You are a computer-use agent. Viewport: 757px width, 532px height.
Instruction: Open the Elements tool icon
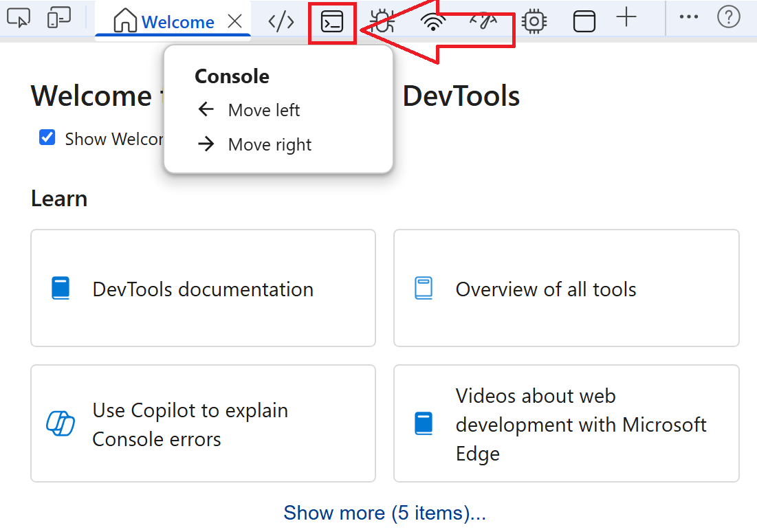tap(281, 22)
